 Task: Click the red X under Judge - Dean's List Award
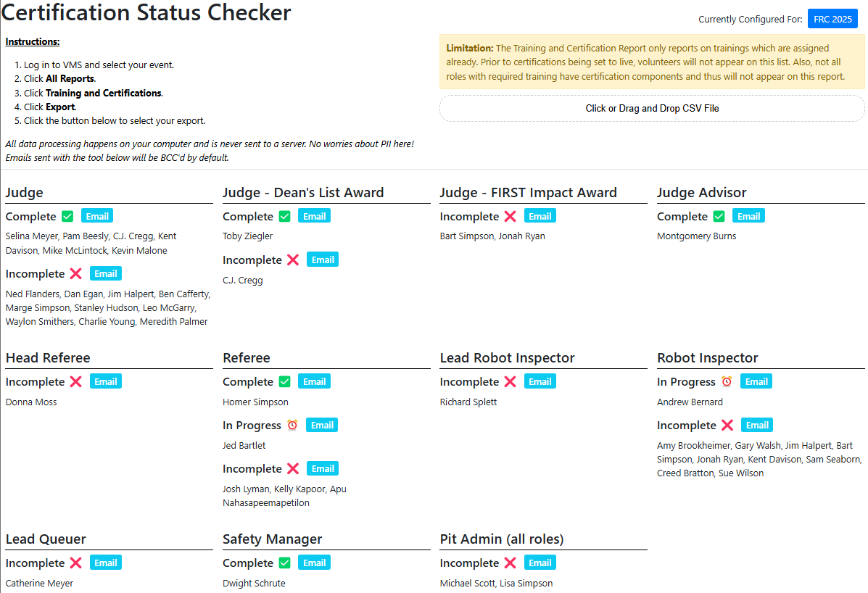pyautogui.click(x=294, y=260)
